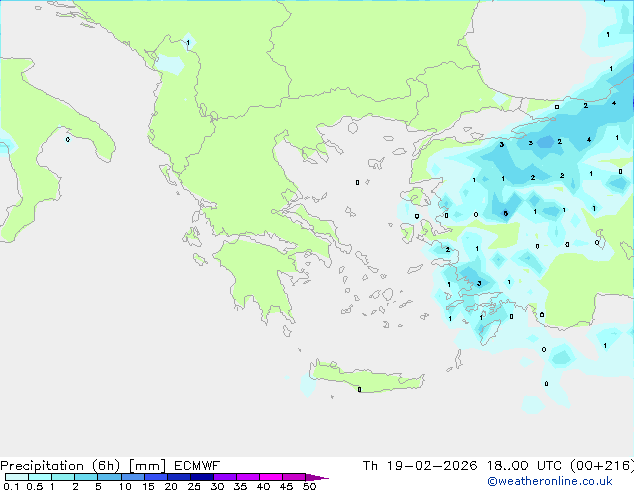The width and height of the screenshot is (634, 490).
Task: Click the '1' value near Montenegro-Albania border
Action: click(188, 42)
